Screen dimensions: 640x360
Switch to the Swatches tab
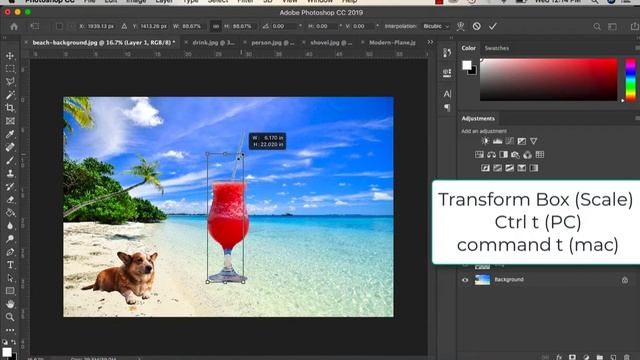496,48
